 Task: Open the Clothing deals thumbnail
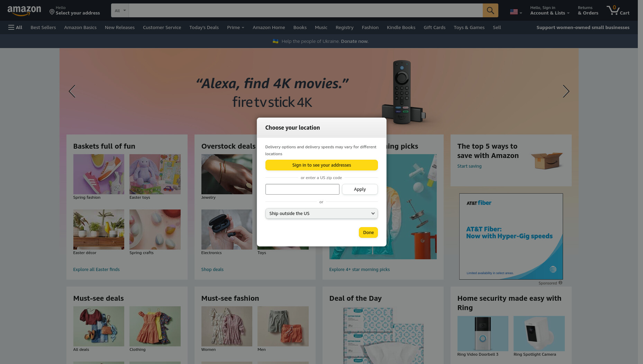[155, 326]
